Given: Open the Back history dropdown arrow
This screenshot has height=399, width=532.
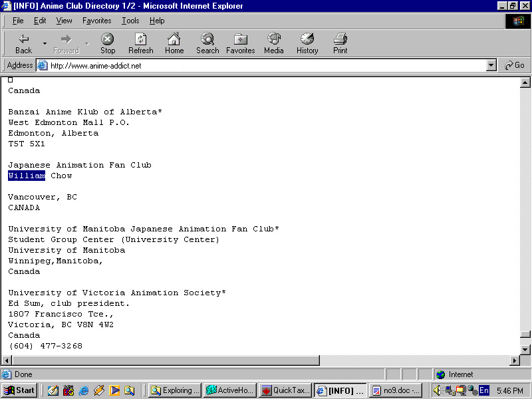Looking at the screenshot, I should (45, 44).
